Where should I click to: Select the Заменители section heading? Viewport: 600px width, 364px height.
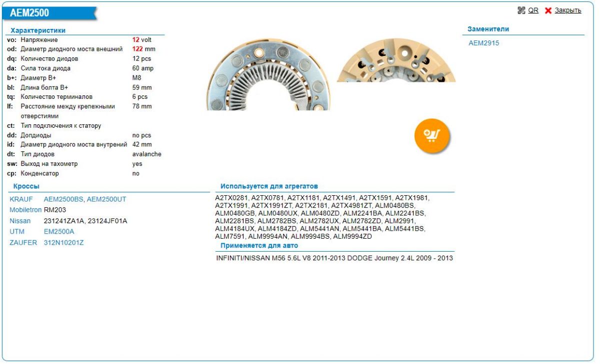click(x=488, y=29)
